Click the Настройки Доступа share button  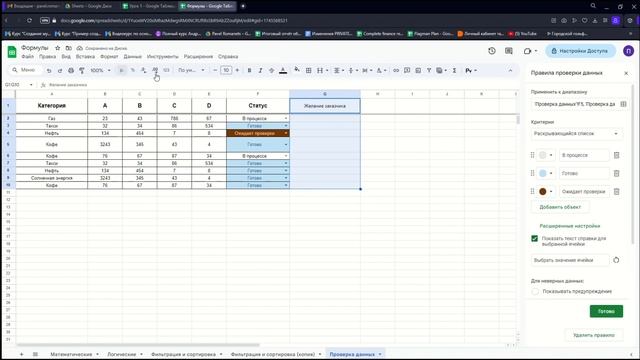[580, 51]
